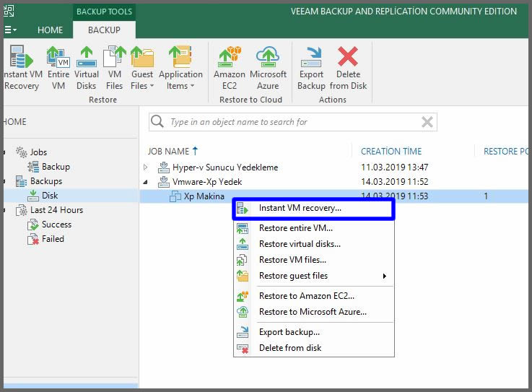Viewport: 532px width, 392px height.
Task: Select the Xp Makina VM row
Action: click(x=334, y=196)
